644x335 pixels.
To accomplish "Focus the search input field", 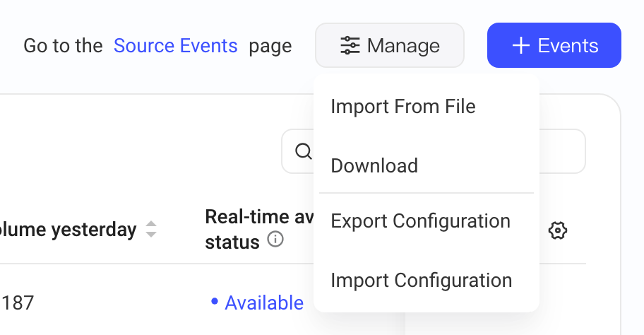I will pos(434,151).
